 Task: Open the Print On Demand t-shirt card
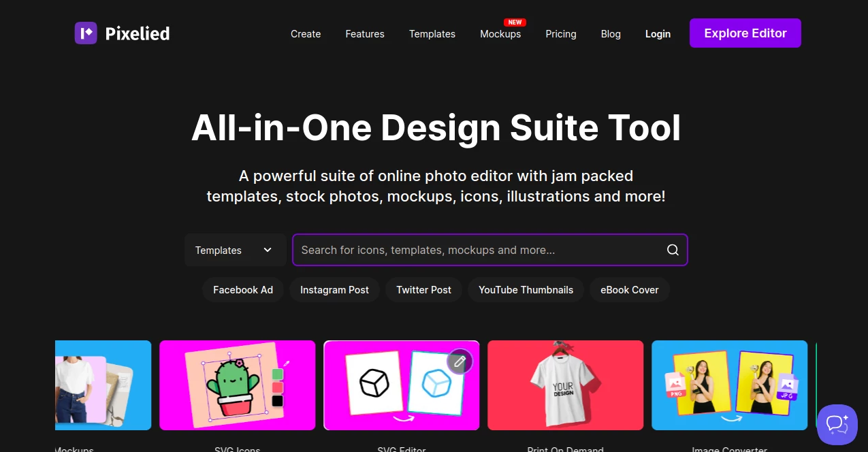[565, 385]
